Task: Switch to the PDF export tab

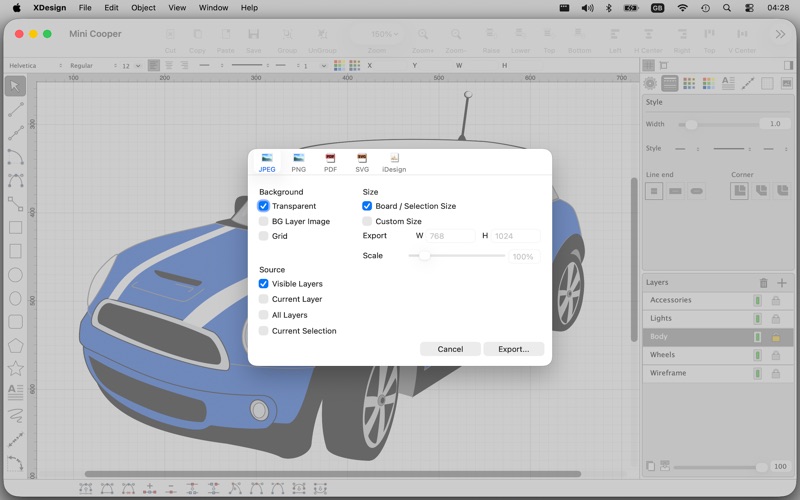Action: click(330, 163)
